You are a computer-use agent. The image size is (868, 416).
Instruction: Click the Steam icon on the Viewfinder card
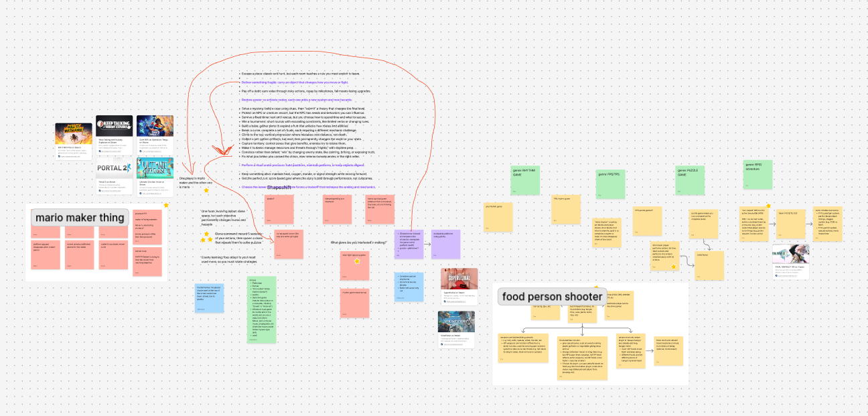(x=442, y=344)
